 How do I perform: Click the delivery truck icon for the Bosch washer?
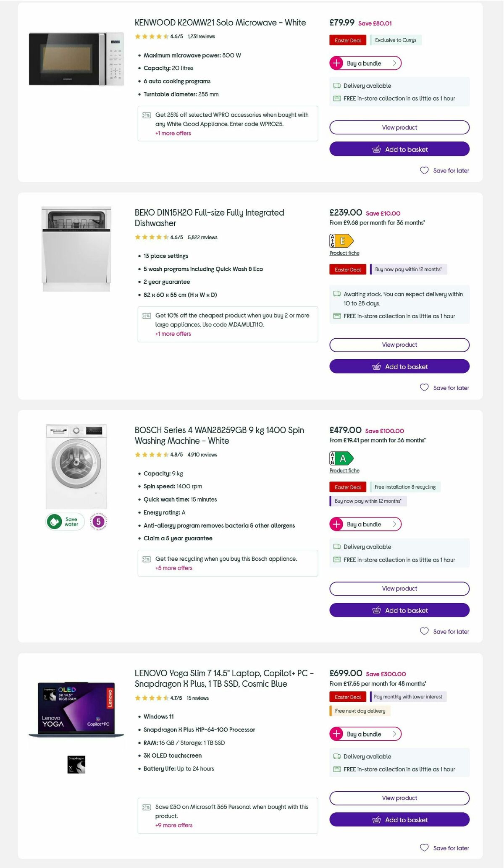[x=336, y=547]
